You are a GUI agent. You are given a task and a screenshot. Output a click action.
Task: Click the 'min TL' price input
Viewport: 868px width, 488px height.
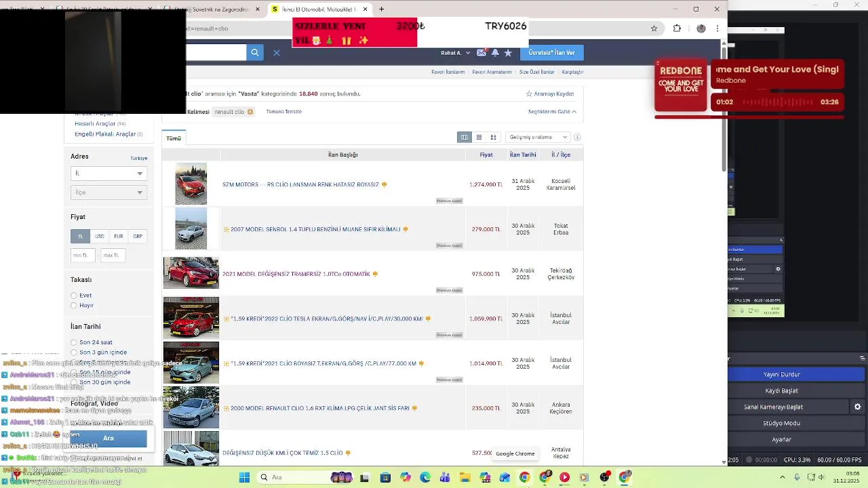tap(83, 256)
